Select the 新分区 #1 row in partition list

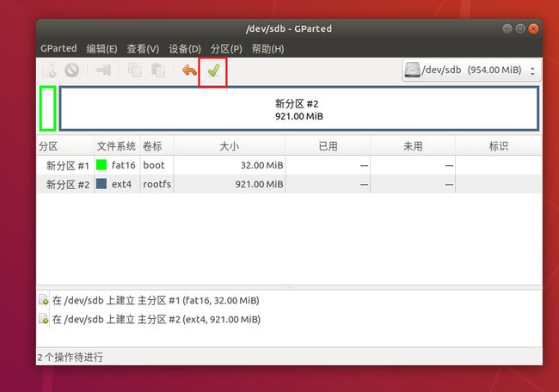[x=289, y=165]
